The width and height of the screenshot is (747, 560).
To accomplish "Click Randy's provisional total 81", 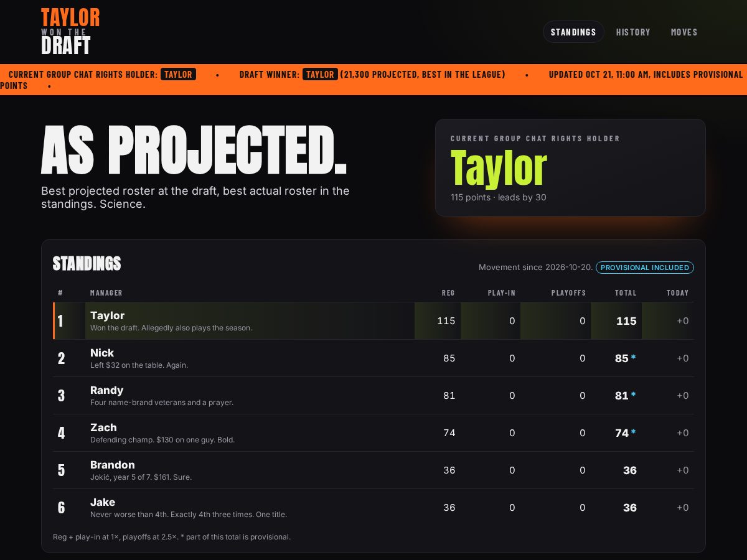I will click(625, 396).
